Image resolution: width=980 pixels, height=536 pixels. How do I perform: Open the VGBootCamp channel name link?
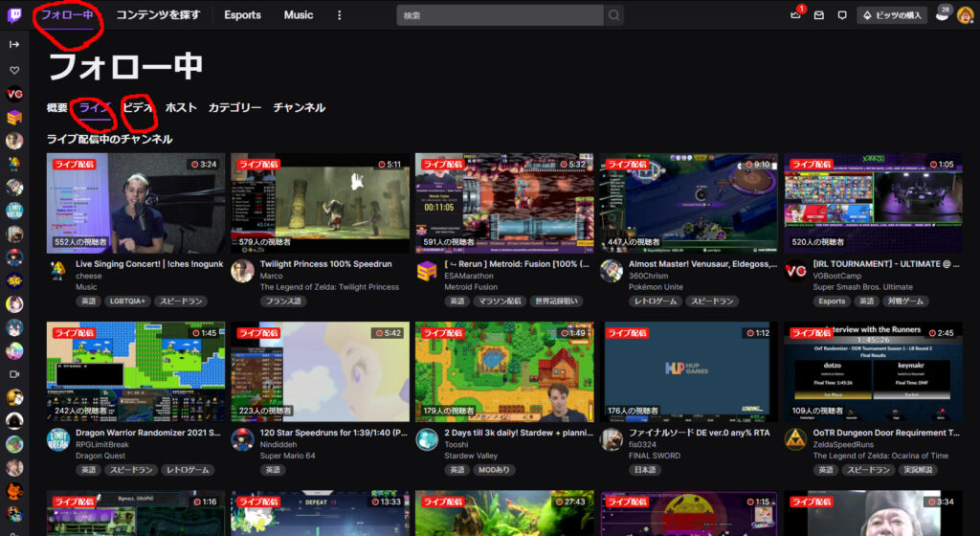836,276
